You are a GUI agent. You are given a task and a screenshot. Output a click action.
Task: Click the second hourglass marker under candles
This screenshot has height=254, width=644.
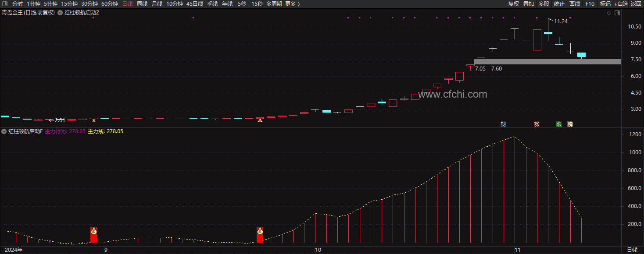[260, 120]
